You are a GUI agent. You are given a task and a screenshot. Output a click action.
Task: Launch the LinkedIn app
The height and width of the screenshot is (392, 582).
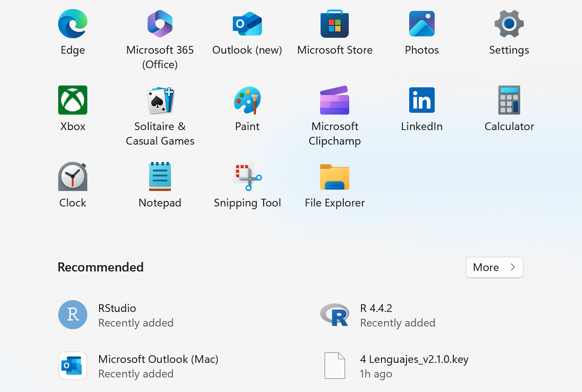pyautogui.click(x=421, y=101)
